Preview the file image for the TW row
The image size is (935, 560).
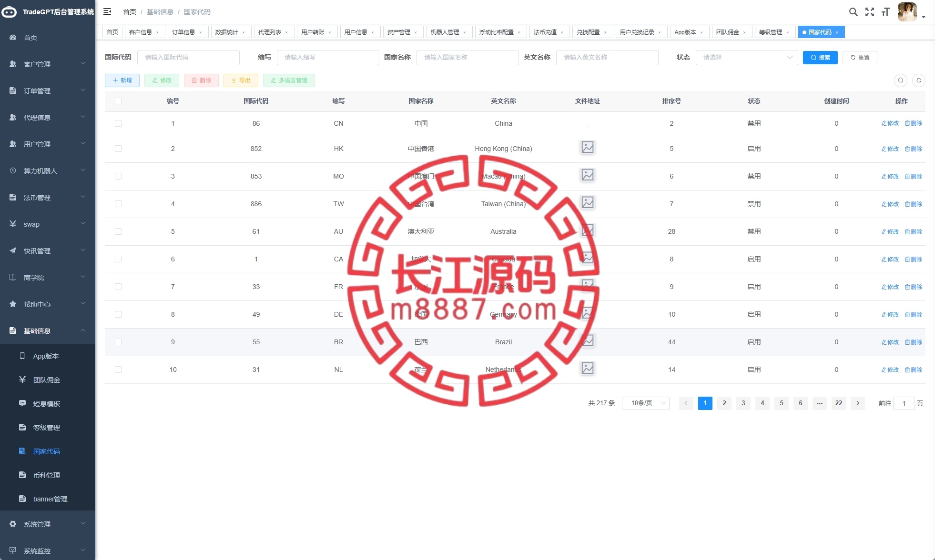click(588, 203)
